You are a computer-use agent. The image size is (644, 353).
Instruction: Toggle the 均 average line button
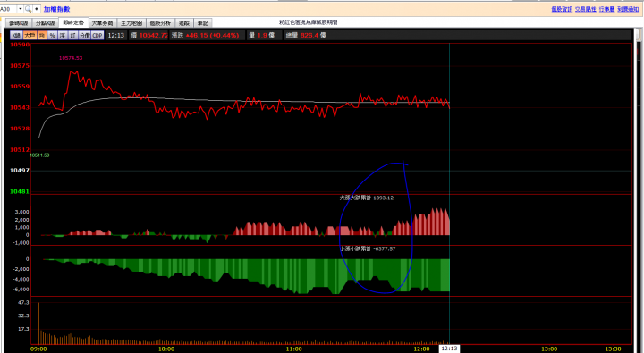[x=42, y=36]
